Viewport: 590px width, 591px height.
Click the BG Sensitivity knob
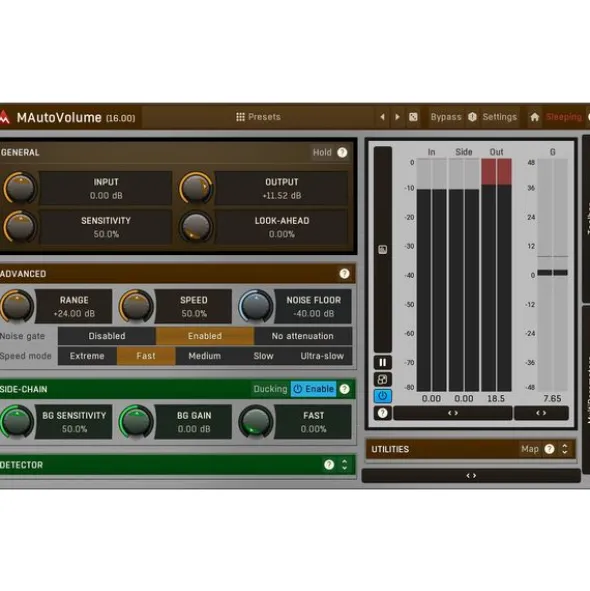point(17,421)
